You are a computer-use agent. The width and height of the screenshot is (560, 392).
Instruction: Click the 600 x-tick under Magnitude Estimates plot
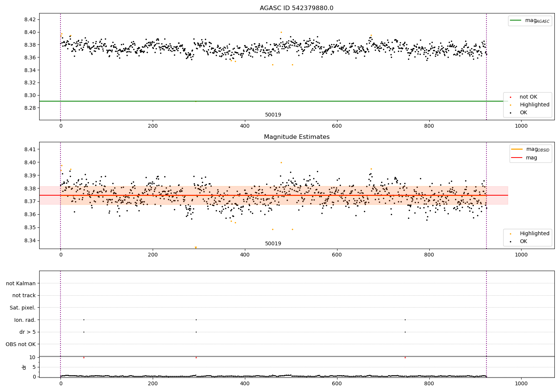pos(337,255)
